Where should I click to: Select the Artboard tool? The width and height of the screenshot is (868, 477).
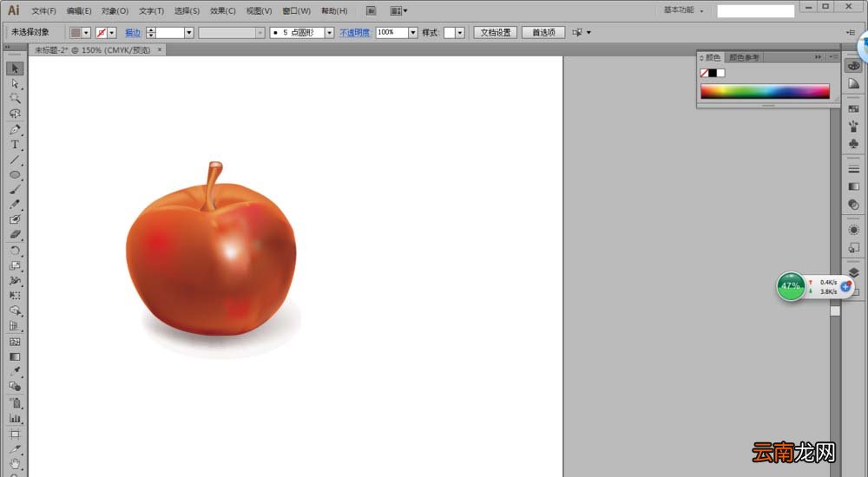(x=15, y=434)
